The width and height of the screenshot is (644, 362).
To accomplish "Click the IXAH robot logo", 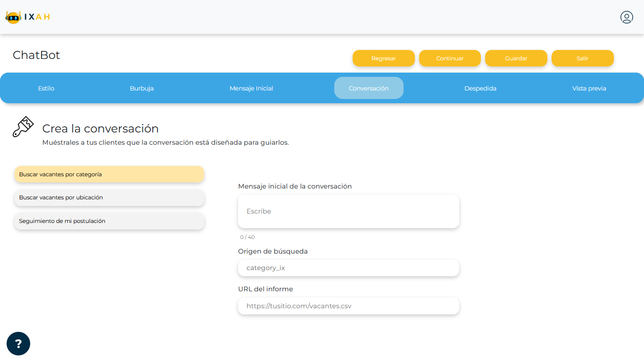I will [x=27, y=17].
